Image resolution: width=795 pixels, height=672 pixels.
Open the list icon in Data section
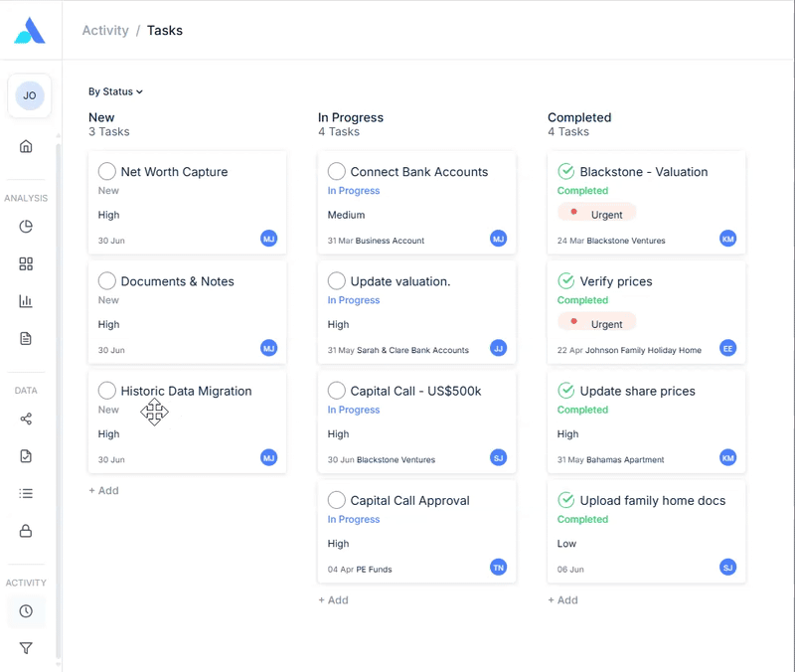tap(26, 493)
